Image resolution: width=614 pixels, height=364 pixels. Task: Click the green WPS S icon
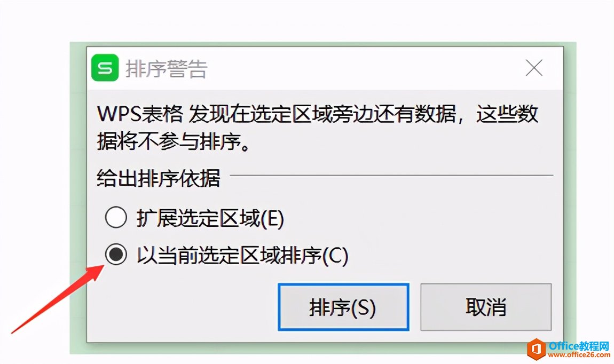105,68
